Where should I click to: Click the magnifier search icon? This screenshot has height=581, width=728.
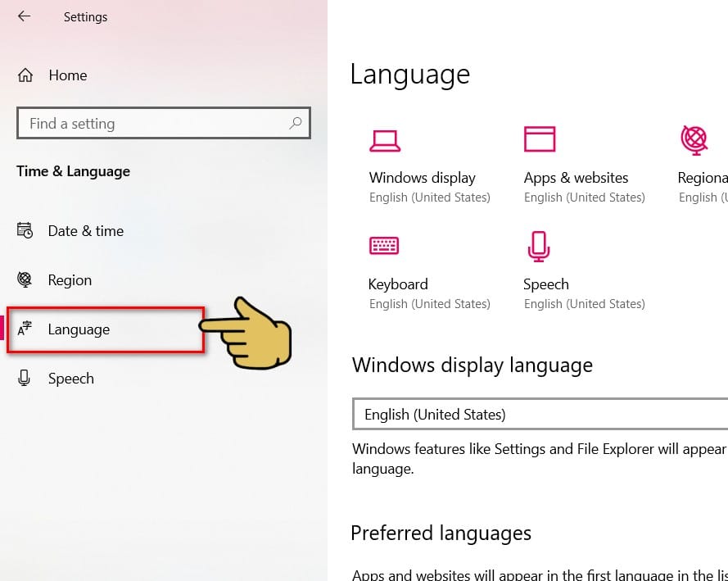pyautogui.click(x=296, y=123)
